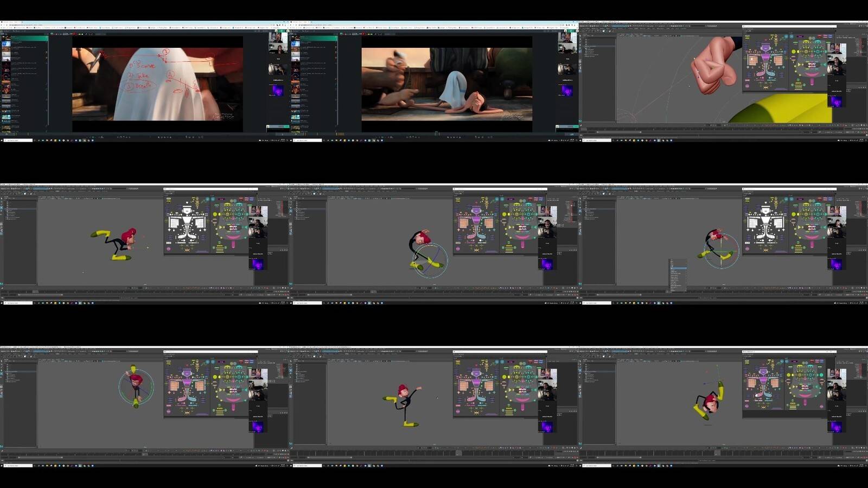868x488 pixels.
Task: Select the upside-down character with yellow shoes raised
Action: [x=709, y=400]
